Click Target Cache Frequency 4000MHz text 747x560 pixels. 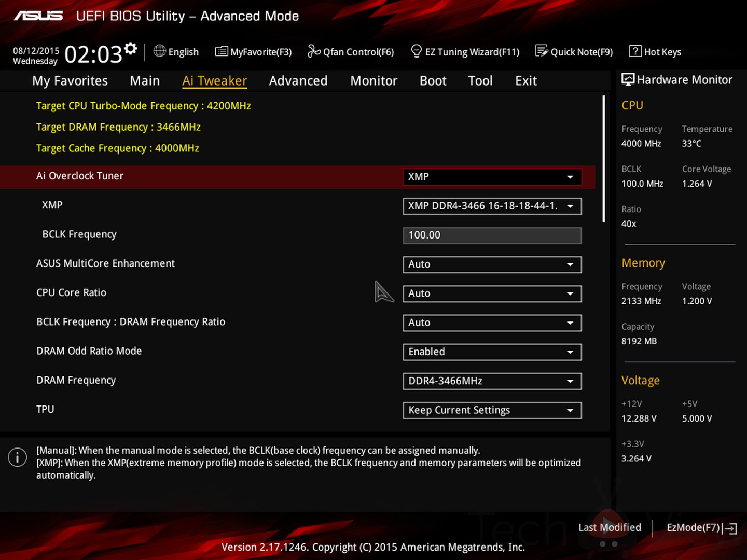click(x=118, y=148)
